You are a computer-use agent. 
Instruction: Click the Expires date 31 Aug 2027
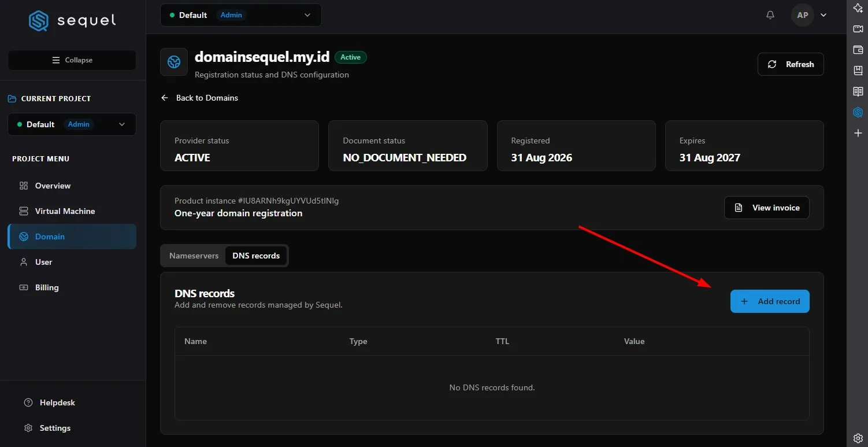(x=710, y=158)
